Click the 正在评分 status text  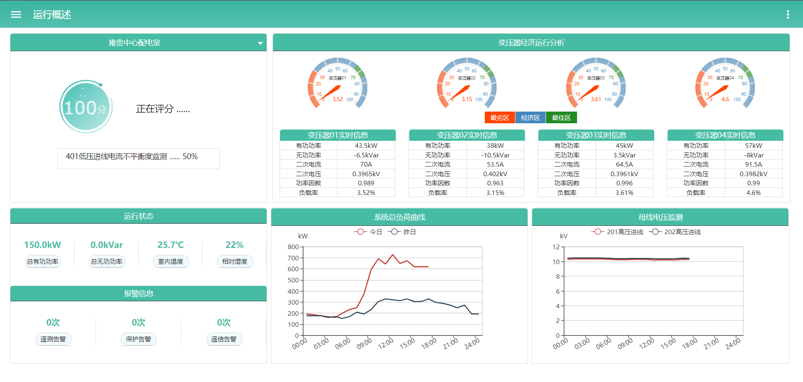click(163, 109)
